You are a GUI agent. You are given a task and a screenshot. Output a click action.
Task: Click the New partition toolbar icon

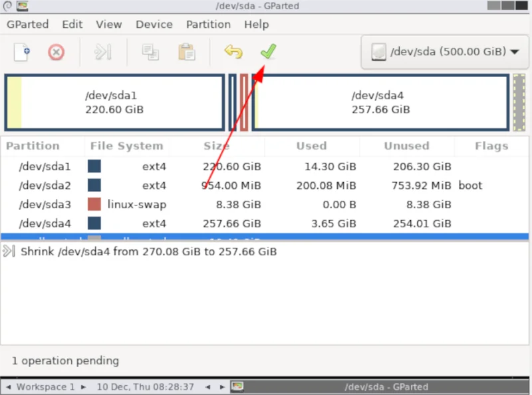pyautogui.click(x=22, y=53)
